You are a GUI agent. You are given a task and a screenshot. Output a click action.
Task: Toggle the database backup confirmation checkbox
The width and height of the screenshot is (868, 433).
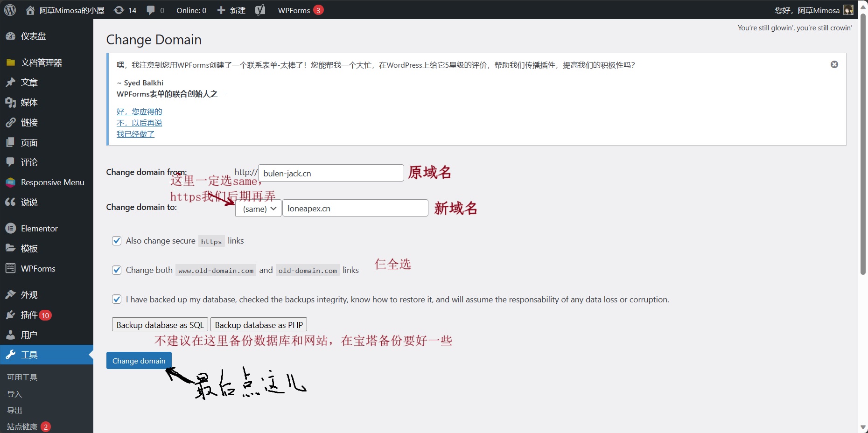point(117,300)
